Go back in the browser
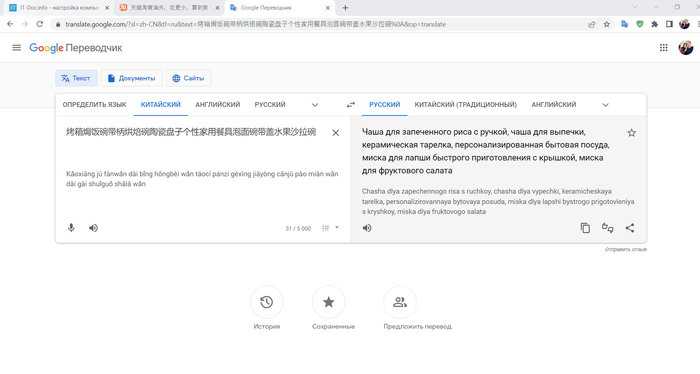700x374 pixels. (10, 24)
